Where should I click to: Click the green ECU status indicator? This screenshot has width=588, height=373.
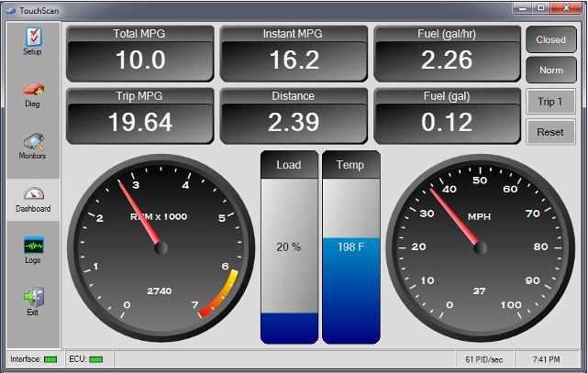(95, 358)
